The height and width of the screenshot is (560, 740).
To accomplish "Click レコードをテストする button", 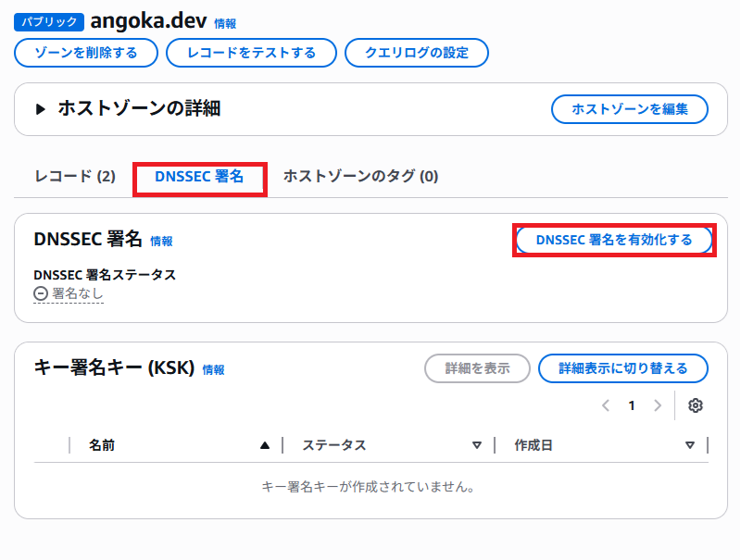I will click(251, 53).
